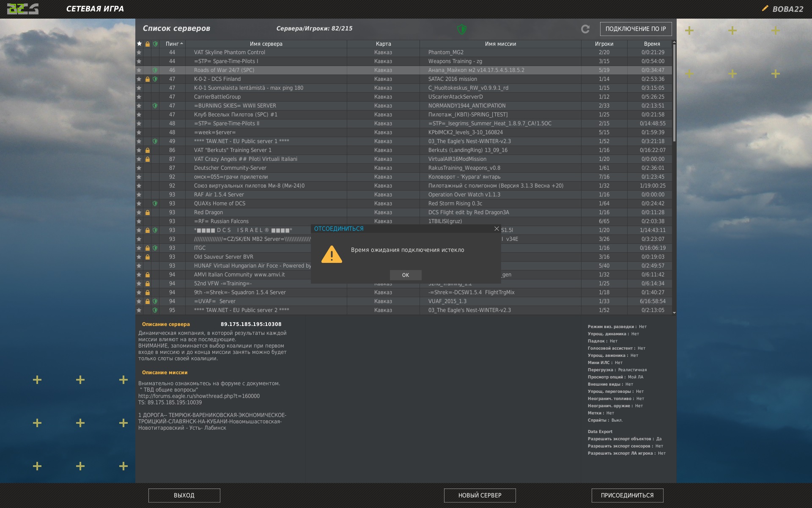The image size is (812, 508).
Task: Click shield icon on TAW.NET EU Public server 2
Action: click(155, 310)
